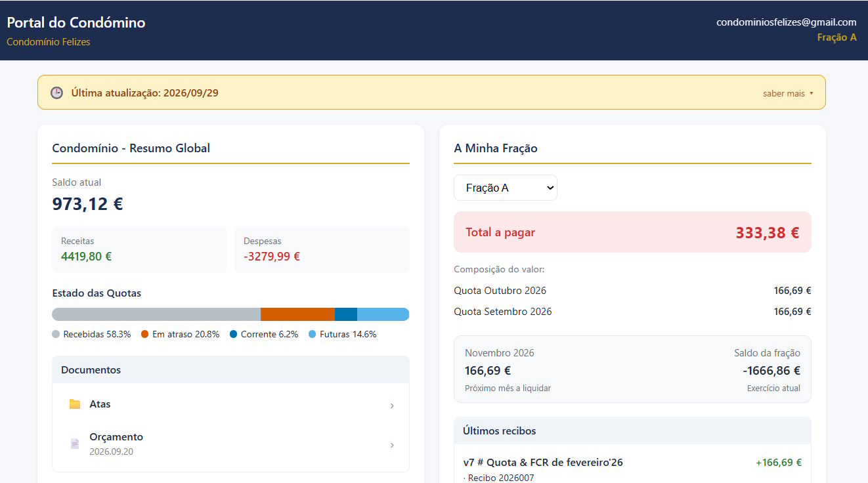
Task: Click the Última atualização: 2026/09/29 text
Action: (x=144, y=93)
